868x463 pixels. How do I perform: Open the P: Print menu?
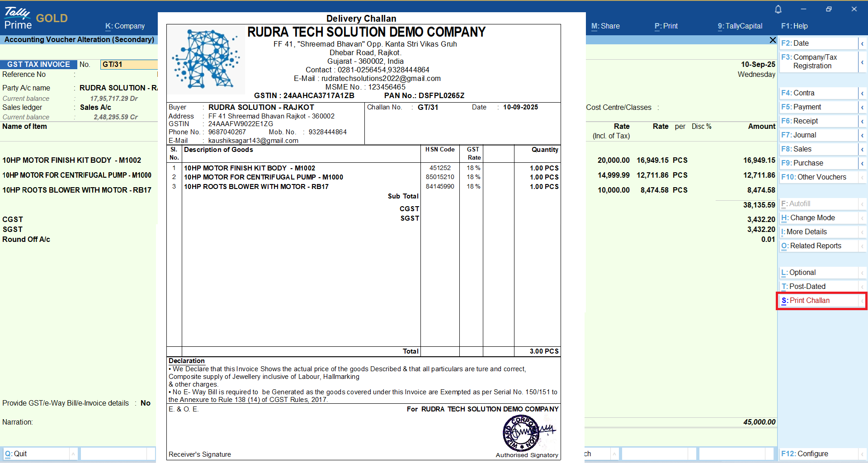666,26
